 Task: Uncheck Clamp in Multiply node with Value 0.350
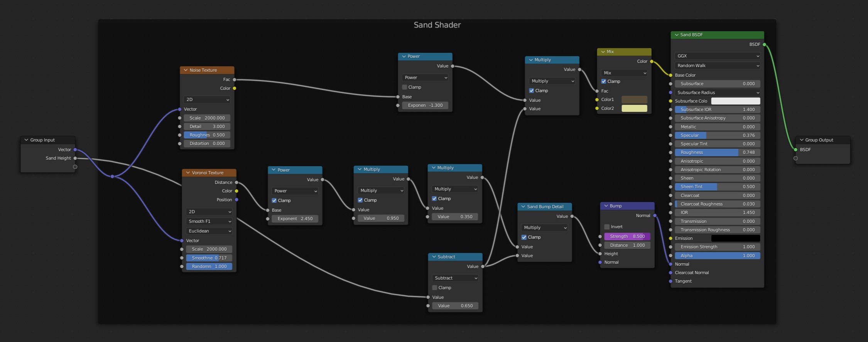(434, 199)
